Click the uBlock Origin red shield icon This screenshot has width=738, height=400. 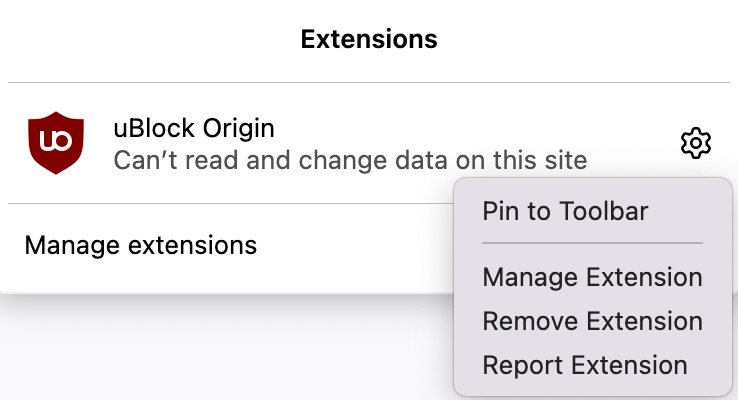click(54, 143)
